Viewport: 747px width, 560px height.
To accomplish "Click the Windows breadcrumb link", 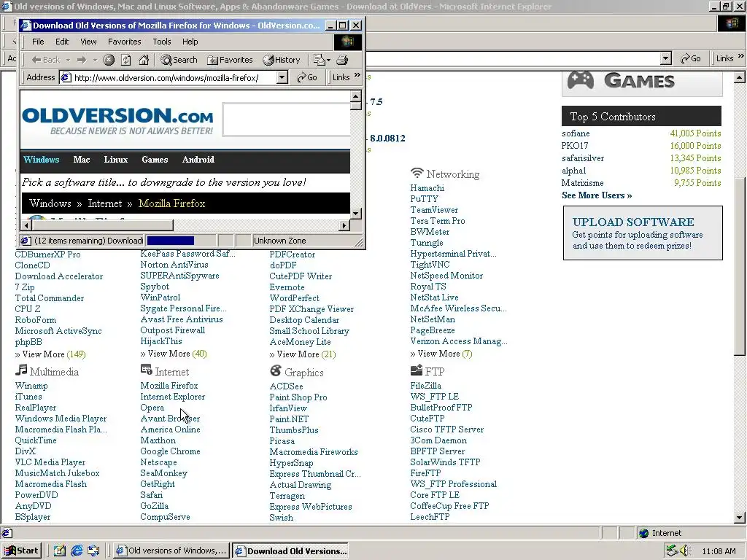I will pos(50,203).
